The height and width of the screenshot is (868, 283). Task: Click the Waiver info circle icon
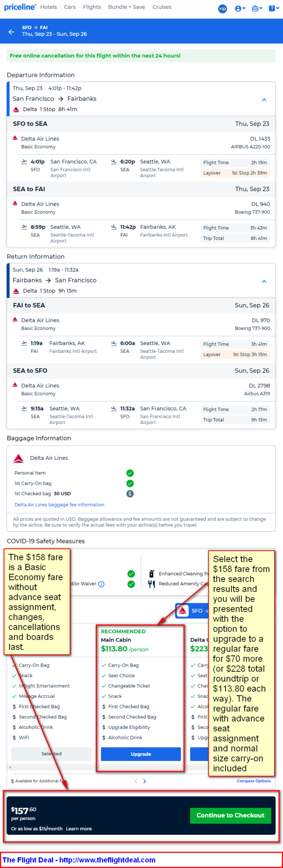click(101, 584)
